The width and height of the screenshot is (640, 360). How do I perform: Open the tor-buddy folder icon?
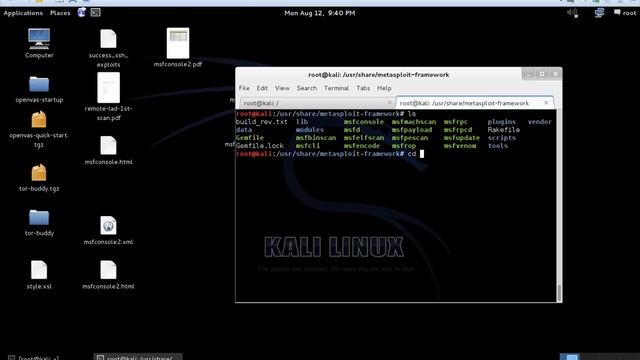coord(39,218)
